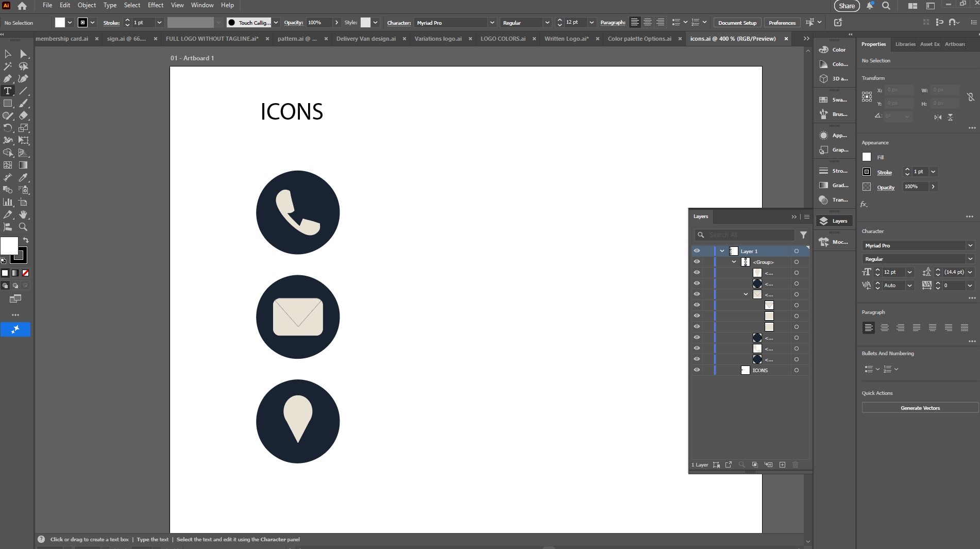
Task: Click the Fill swatch in Appearance
Action: pyautogui.click(x=867, y=157)
